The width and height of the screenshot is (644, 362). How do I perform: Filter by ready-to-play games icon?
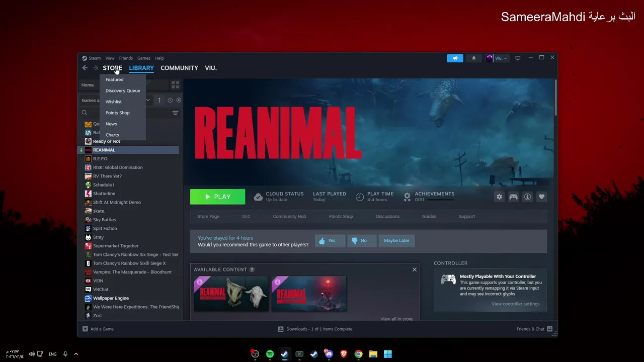[178, 100]
